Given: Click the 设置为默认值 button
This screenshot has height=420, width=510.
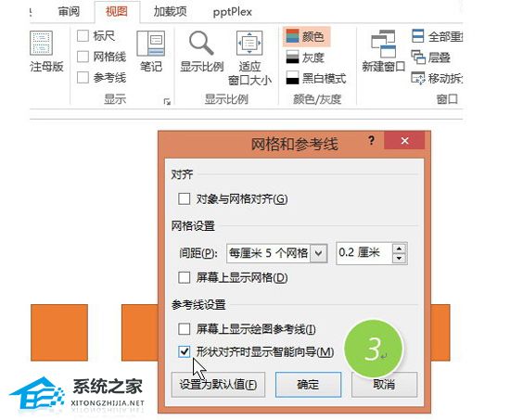Looking at the screenshot, I should tap(218, 385).
